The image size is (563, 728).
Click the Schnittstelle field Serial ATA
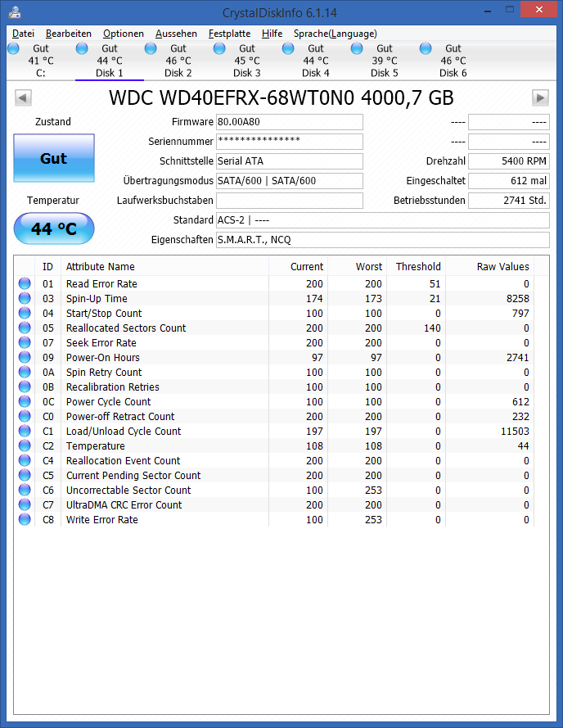[x=290, y=161]
